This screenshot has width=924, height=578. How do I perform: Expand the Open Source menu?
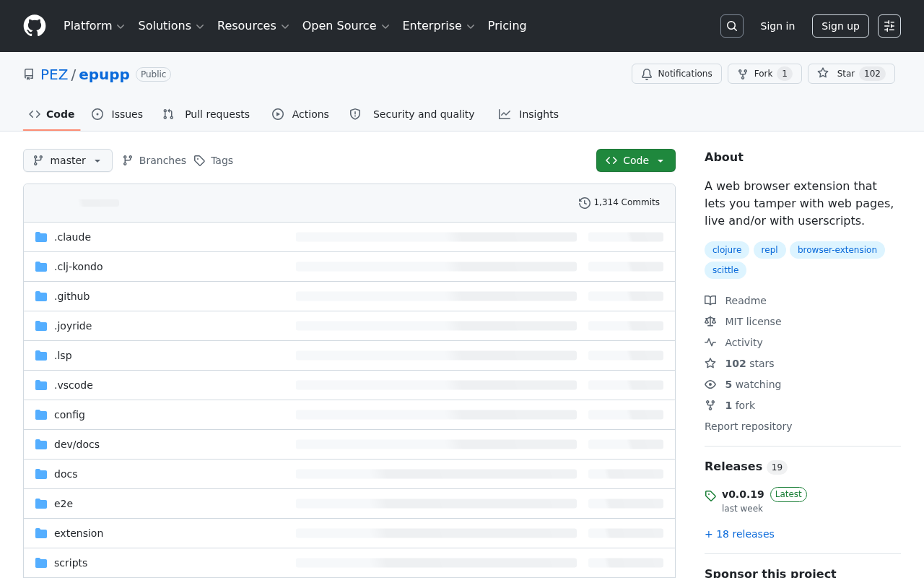[346, 26]
